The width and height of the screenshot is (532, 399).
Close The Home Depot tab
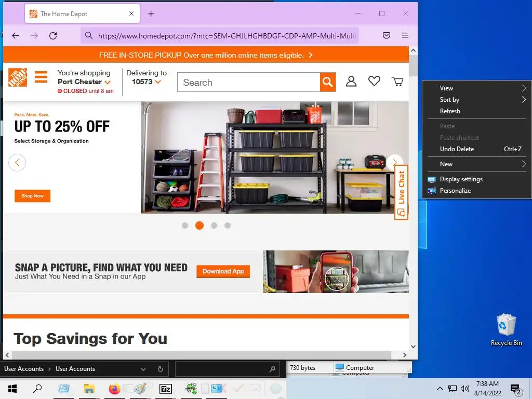[x=131, y=14]
